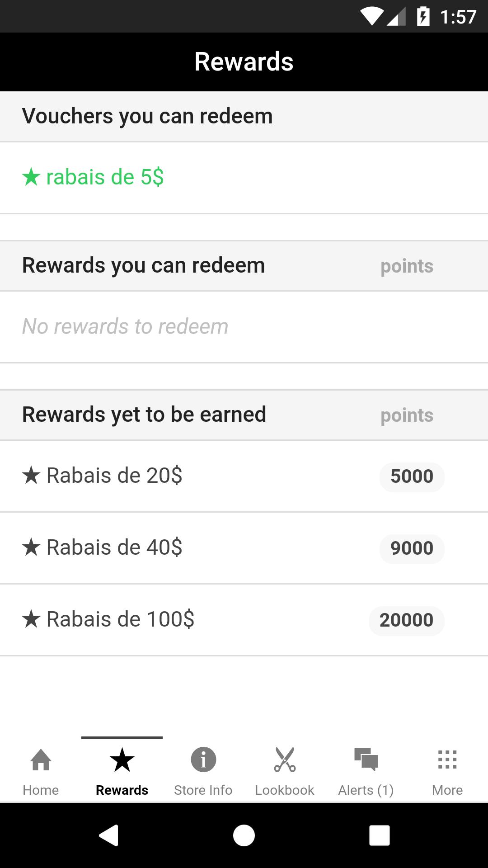Tap the Vouchers you can redeem header
The height and width of the screenshot is (868, 488).
[x=147, y=116]
